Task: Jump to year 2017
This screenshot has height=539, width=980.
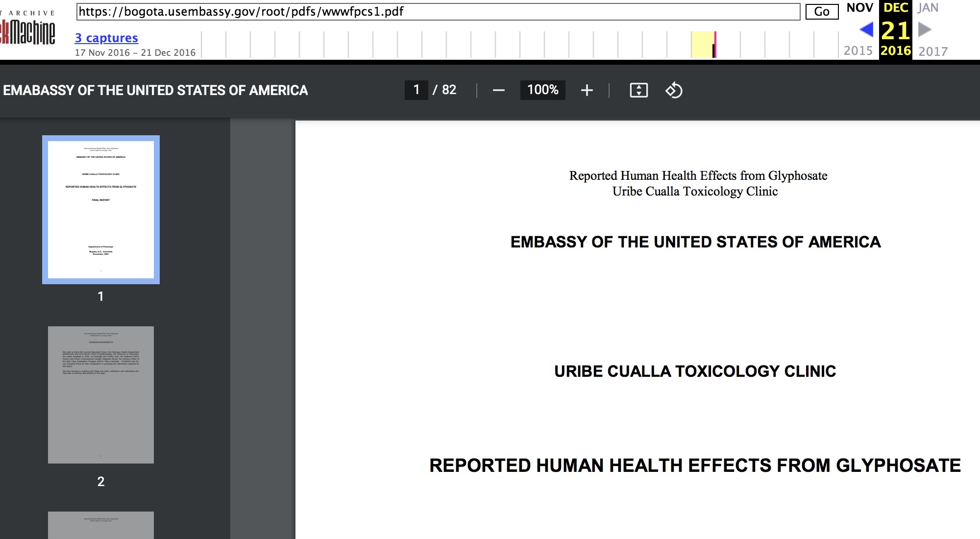Action: [933, 51]
